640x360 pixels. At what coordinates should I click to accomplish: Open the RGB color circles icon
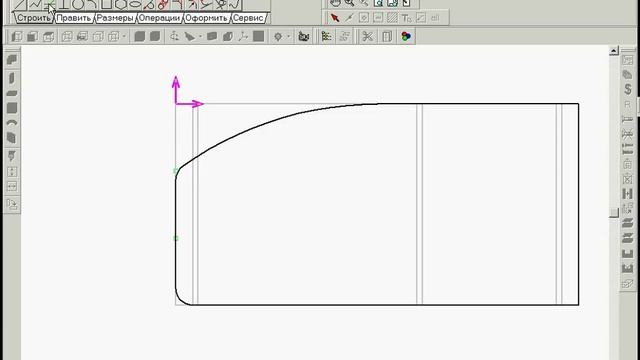(406, 36)
